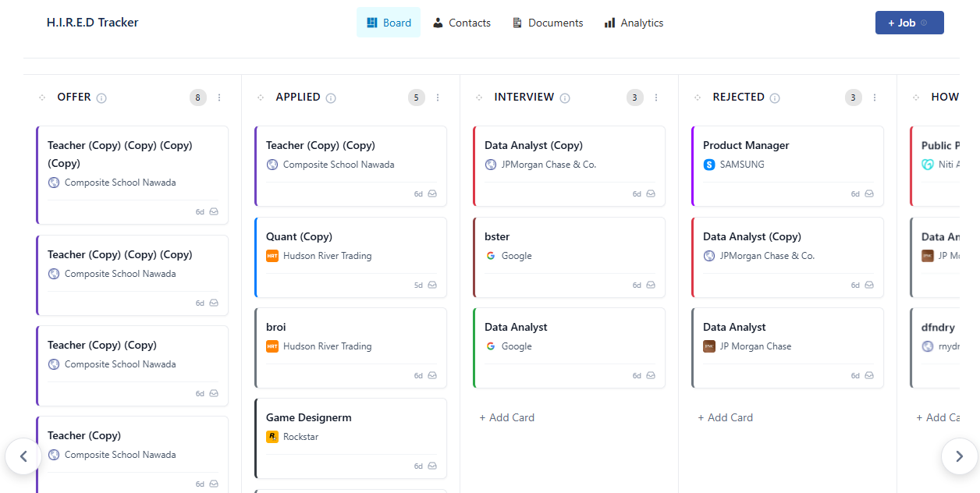Go to the Documents tab
This screenshot has width=980, height=493.
548,23
